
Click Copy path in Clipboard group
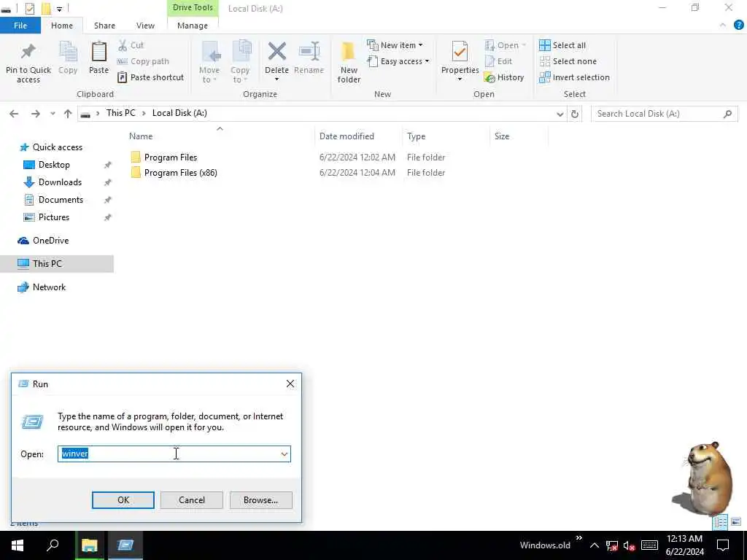pyautogui.click(x=143, y=61)
